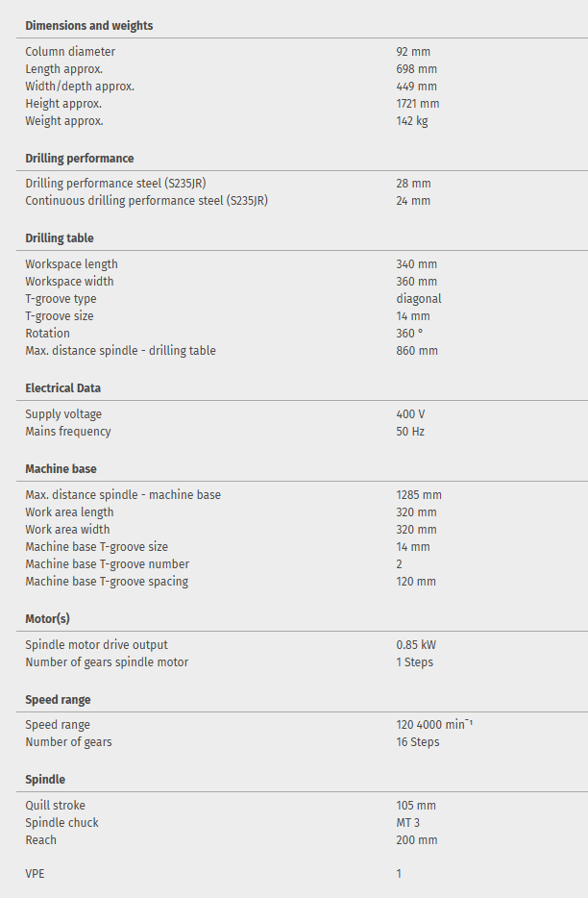This screenshot has width=588, height=898.
Task: Click the Drilling table section heading
Action: pos(59,238)
